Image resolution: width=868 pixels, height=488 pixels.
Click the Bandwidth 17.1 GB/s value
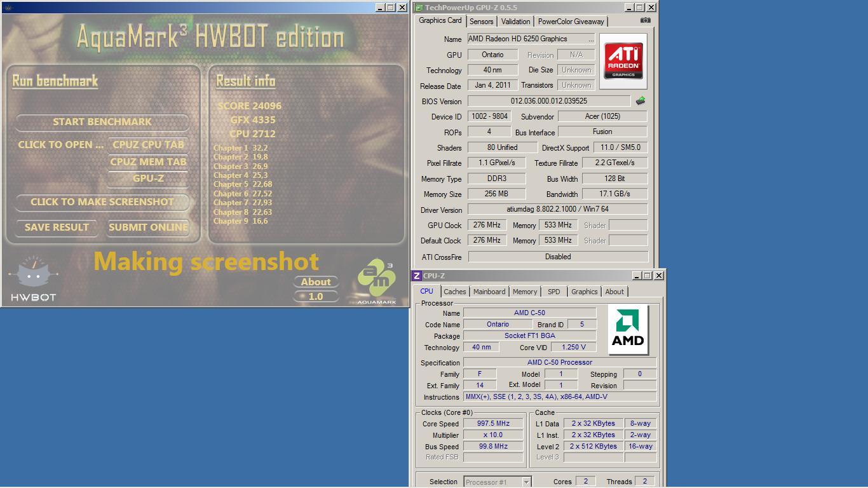point(614,194)
